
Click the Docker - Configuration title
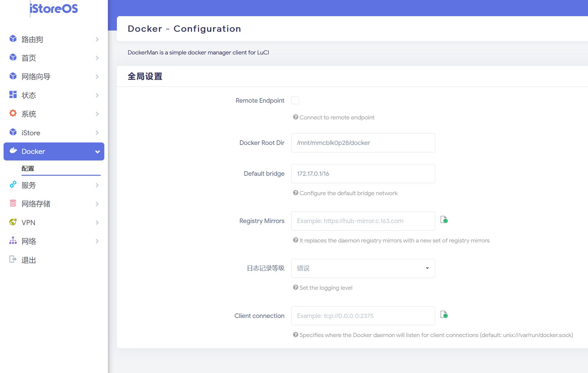point(184,28)
